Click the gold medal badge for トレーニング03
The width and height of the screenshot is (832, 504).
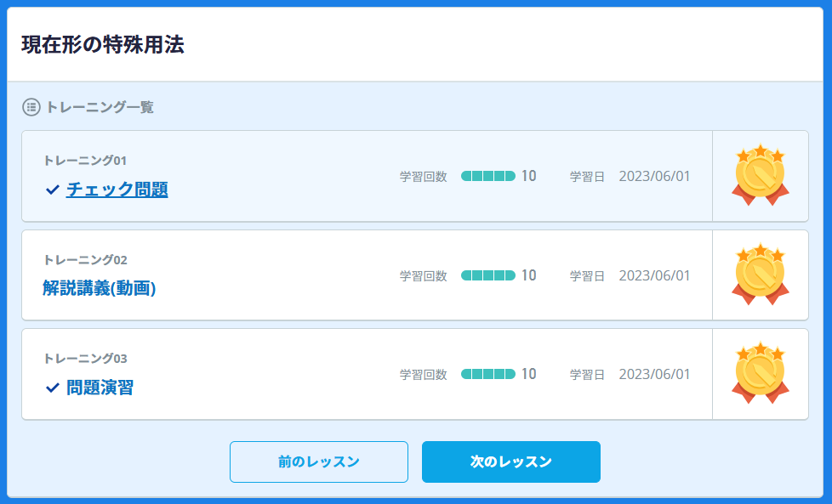coord(760,374)
